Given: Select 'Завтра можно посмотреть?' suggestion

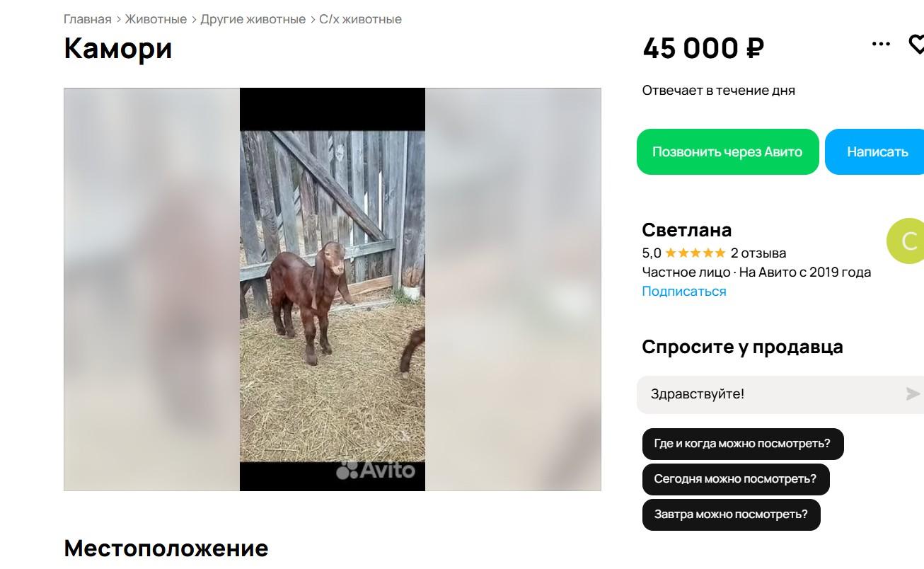Looking at the screenshot, I should coord(731,515).
